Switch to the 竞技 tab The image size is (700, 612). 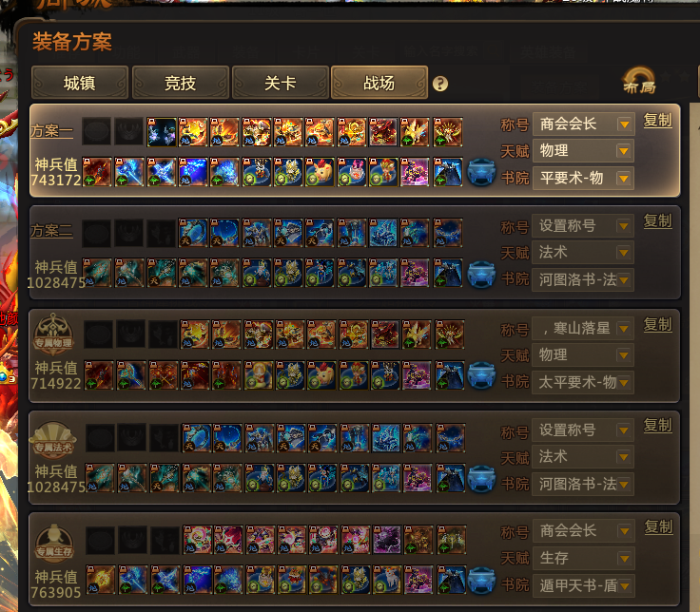(181, 83)
